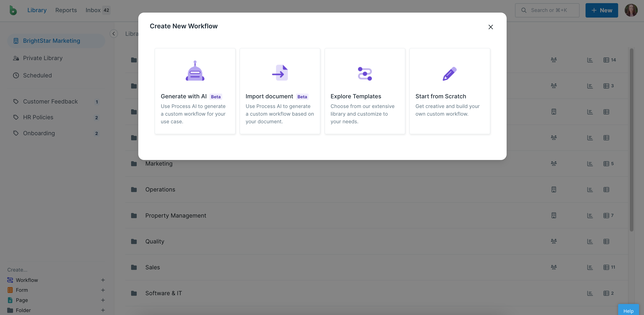Click inside the search field
This screenshot has height=315, width=644.
547,10
